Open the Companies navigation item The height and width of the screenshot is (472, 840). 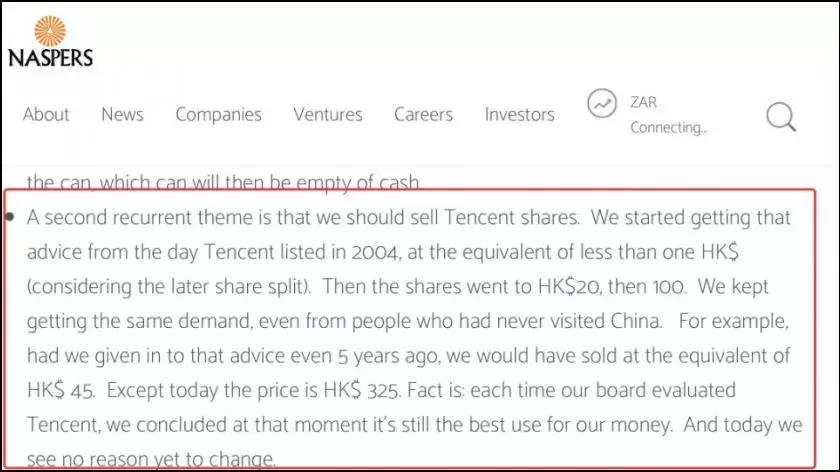218,114
